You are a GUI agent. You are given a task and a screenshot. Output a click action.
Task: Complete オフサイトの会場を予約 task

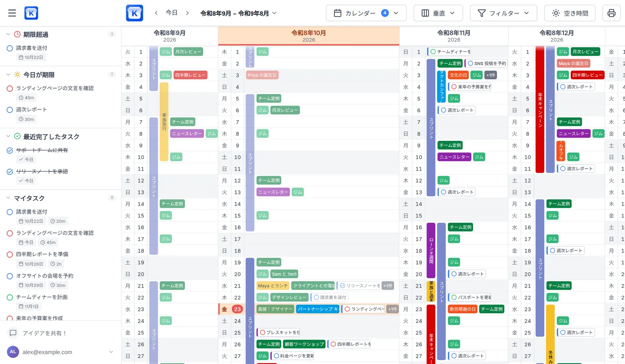(10, 276)
